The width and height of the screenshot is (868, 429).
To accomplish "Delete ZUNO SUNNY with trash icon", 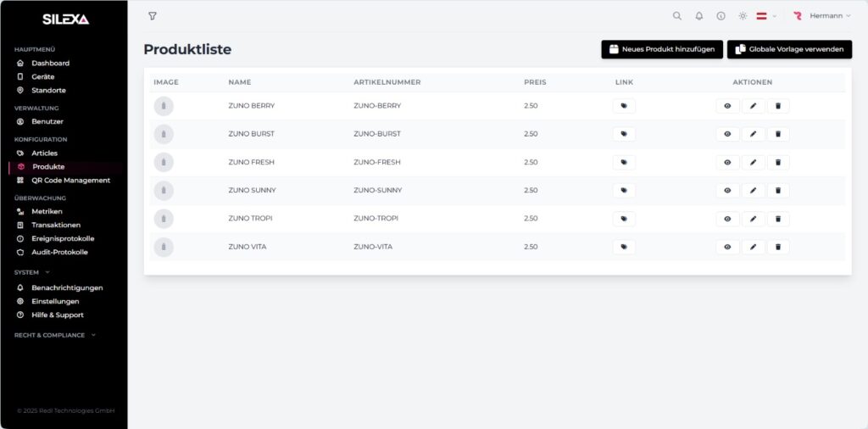I will (x=778, y=191).
